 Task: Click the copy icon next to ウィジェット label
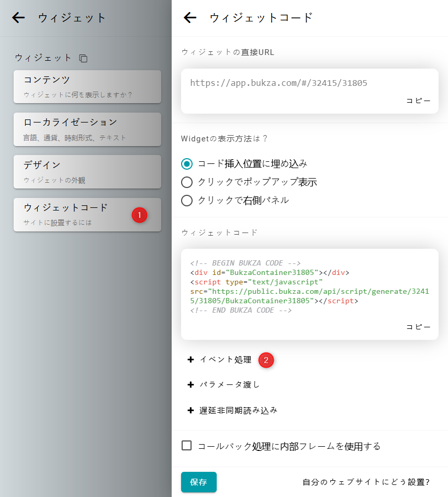83,58
